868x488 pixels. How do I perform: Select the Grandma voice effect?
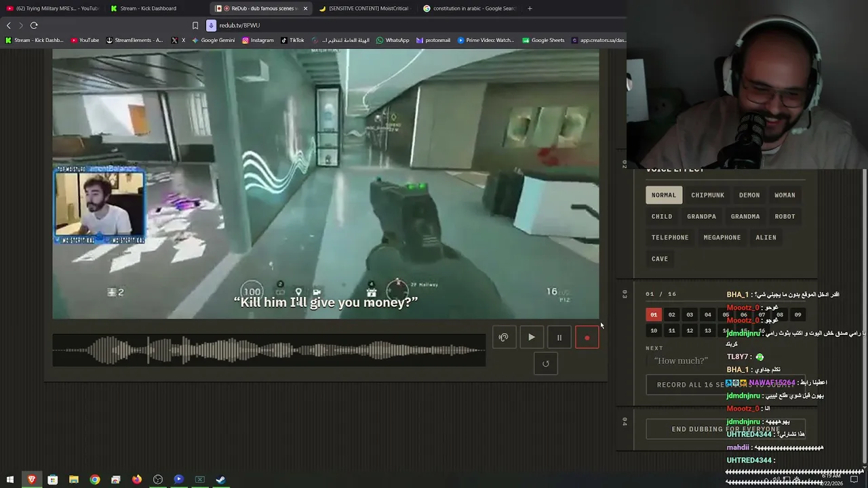(x=745, y=216)
